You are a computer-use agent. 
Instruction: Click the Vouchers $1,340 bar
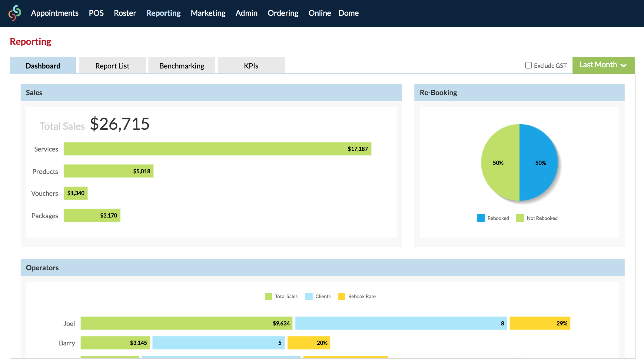click(75, 193)
